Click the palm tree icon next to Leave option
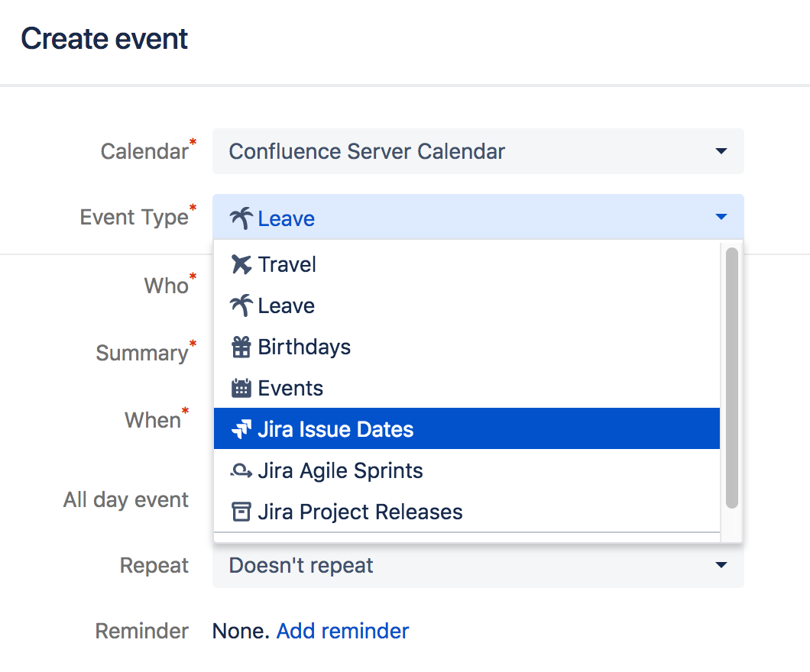The image size is (810, 672). [241, 305]
